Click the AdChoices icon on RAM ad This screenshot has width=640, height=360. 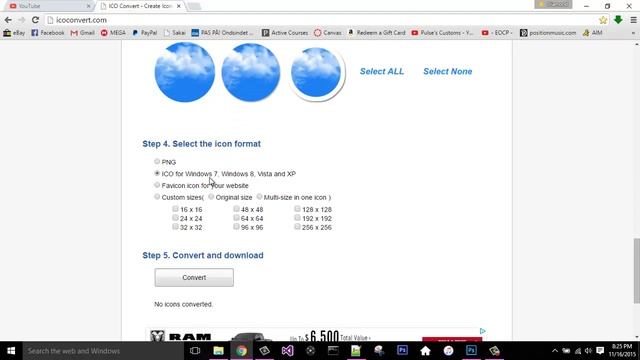point(482,331)
